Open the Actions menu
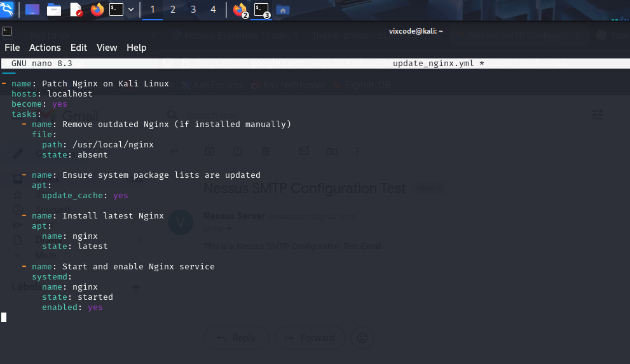The height and width of the screenshot is (364, 630). tap(45, 48)
